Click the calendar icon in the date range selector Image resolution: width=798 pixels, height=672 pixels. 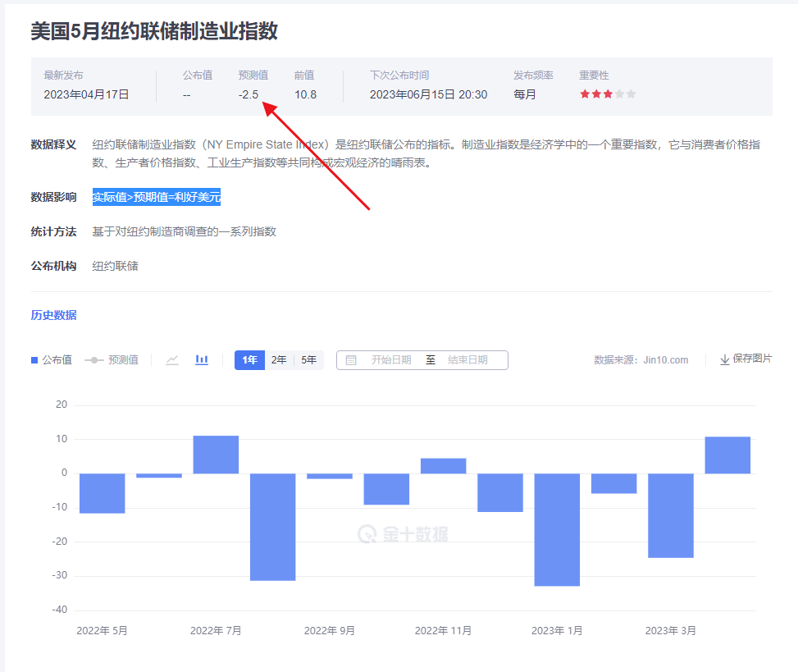coord(351,359)
